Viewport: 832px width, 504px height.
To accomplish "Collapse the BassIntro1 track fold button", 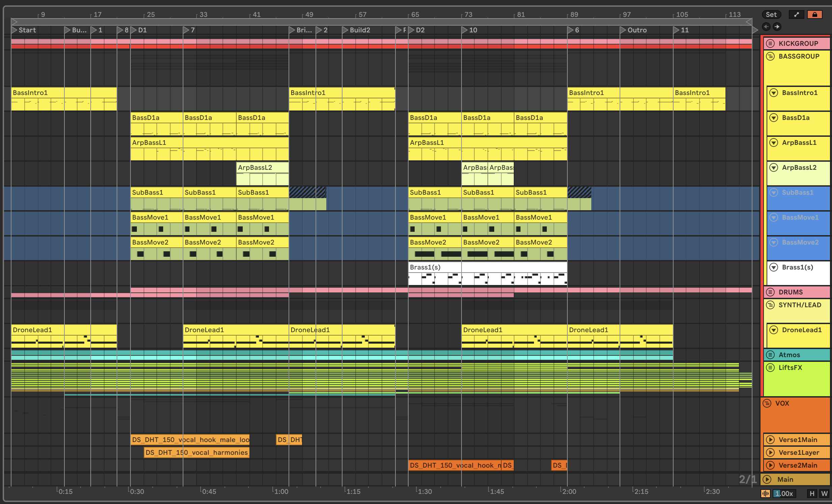I will tap(774, 93).
